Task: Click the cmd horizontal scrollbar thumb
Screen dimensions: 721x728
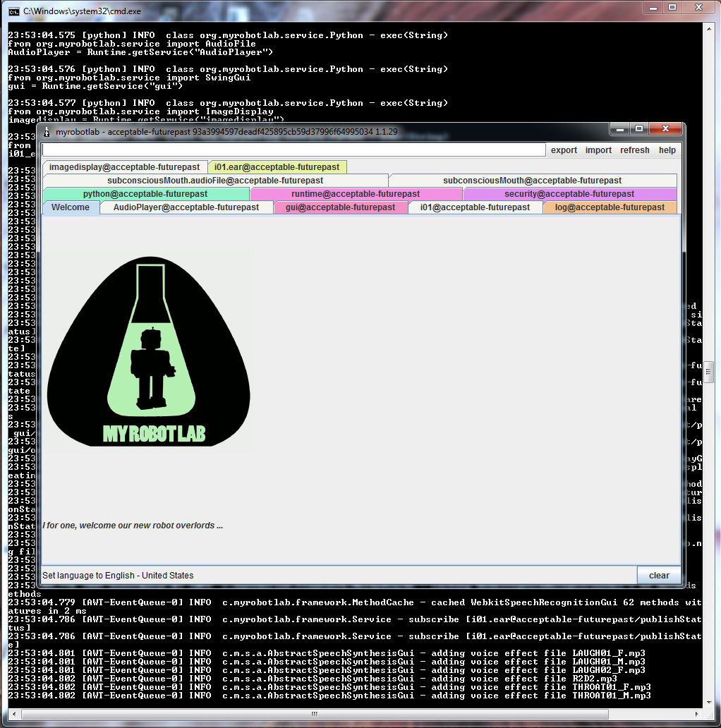Action: click(x=315, y=714)
